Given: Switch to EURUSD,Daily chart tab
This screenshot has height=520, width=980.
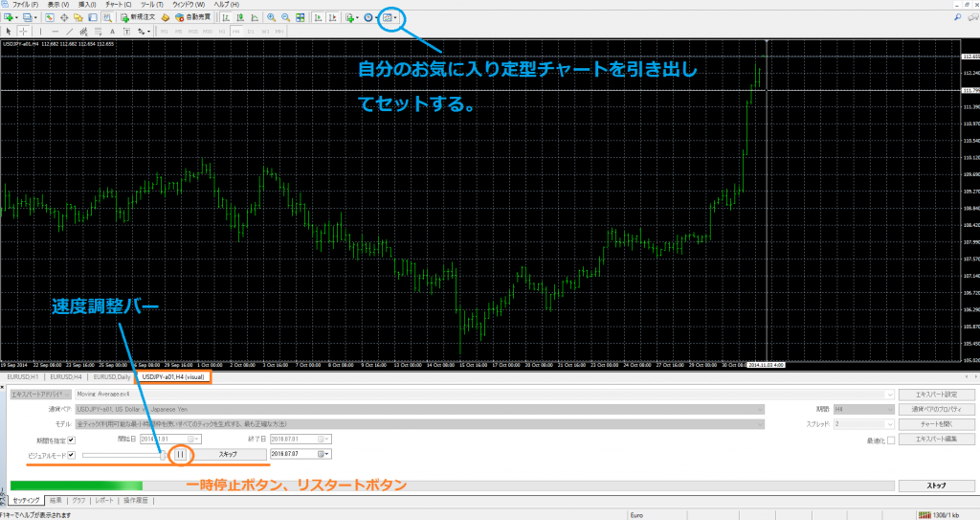Looking at the screenshot, I should coord(112,377).
